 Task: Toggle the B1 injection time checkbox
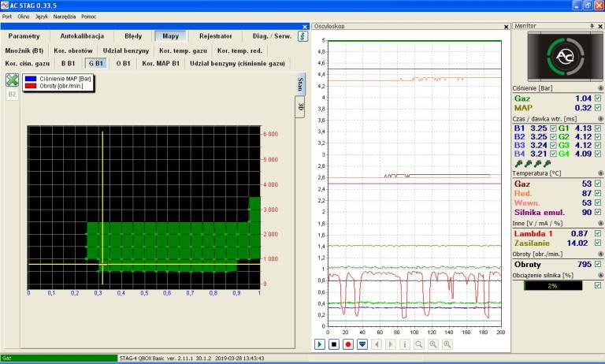[553, 128]
